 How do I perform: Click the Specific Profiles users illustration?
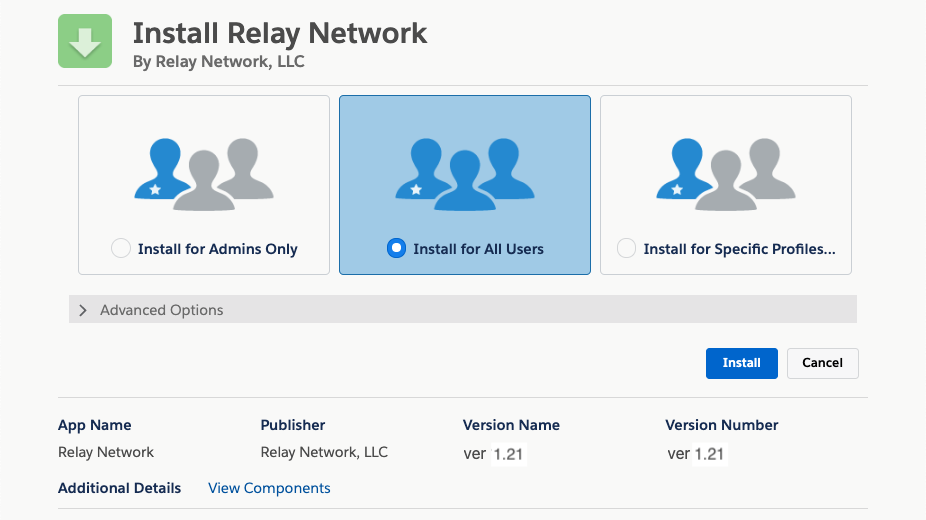coord(726,174)
